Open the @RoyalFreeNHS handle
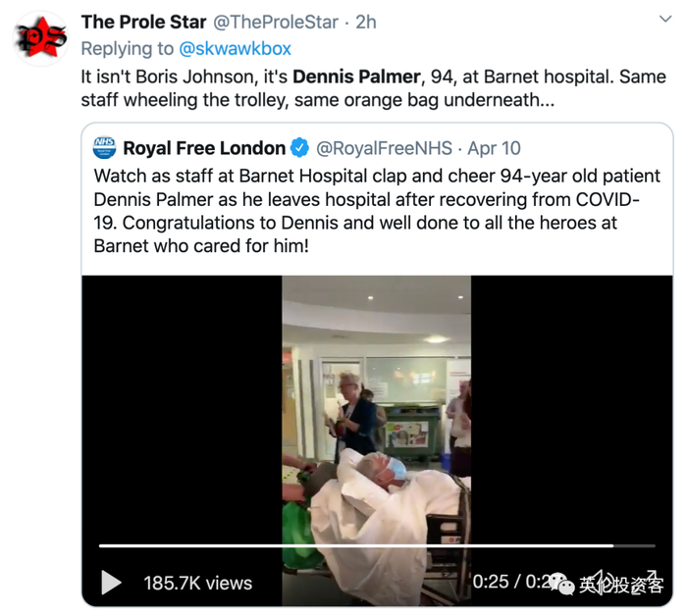 384,148
